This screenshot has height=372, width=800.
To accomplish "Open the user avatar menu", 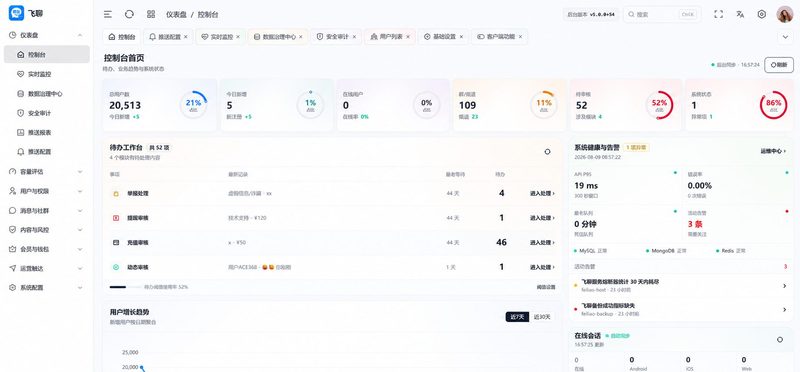I will pos(785,14).
